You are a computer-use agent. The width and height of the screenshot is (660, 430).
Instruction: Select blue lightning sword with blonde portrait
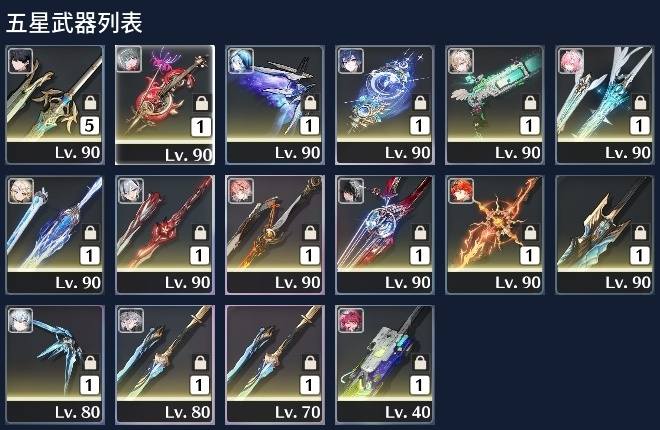[55, 235]
